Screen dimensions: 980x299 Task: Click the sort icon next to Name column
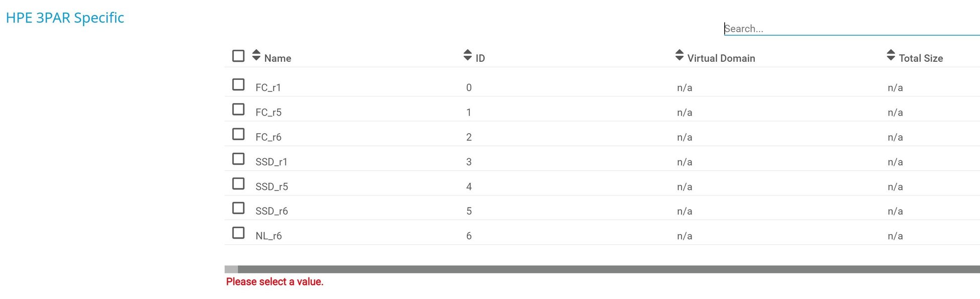256,55
